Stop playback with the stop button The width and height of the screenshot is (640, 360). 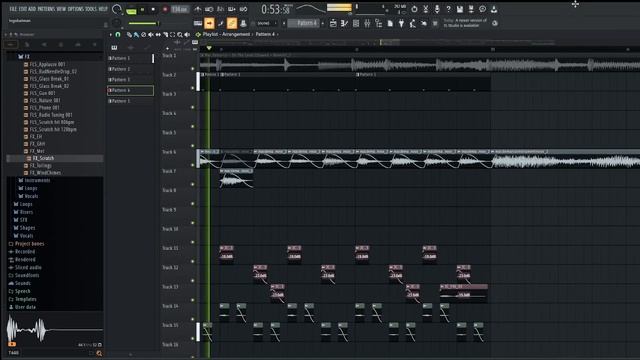point(153,9)
